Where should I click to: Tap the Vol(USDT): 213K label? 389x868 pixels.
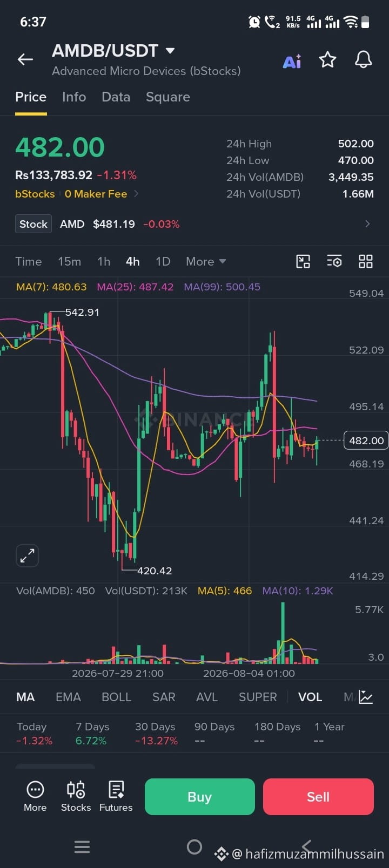click(x=146, y=591)
